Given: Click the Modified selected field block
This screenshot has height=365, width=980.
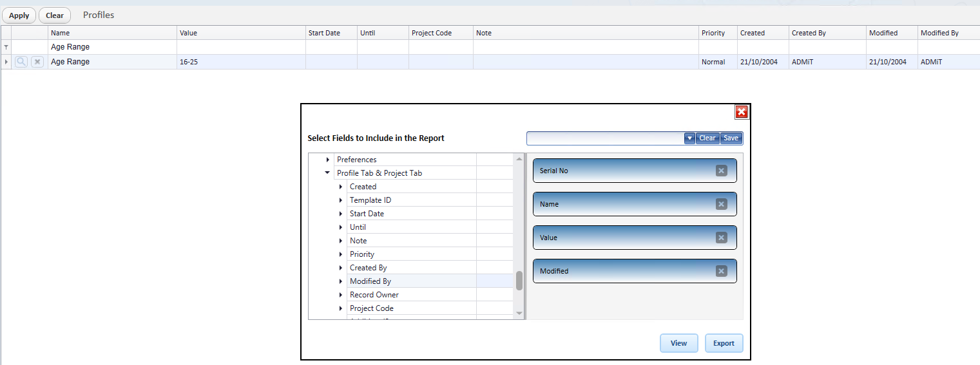Looking at the screenshot, I should 635,271.
